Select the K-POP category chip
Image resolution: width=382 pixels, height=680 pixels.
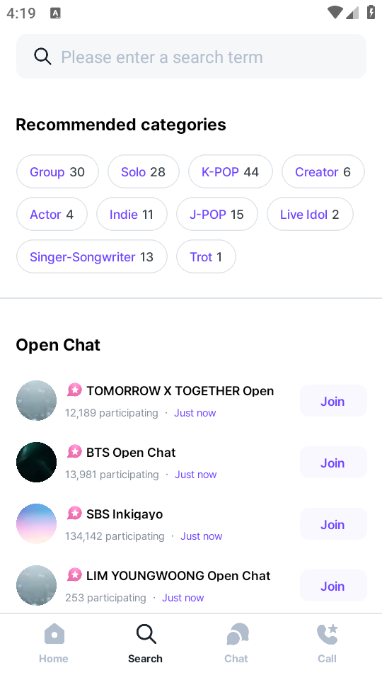(x=230, y=172)
